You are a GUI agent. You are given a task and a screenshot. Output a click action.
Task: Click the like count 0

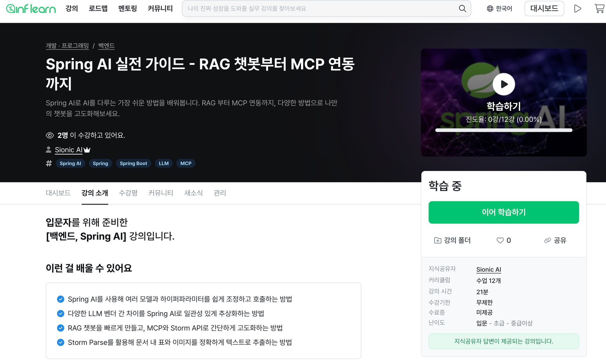509,240
